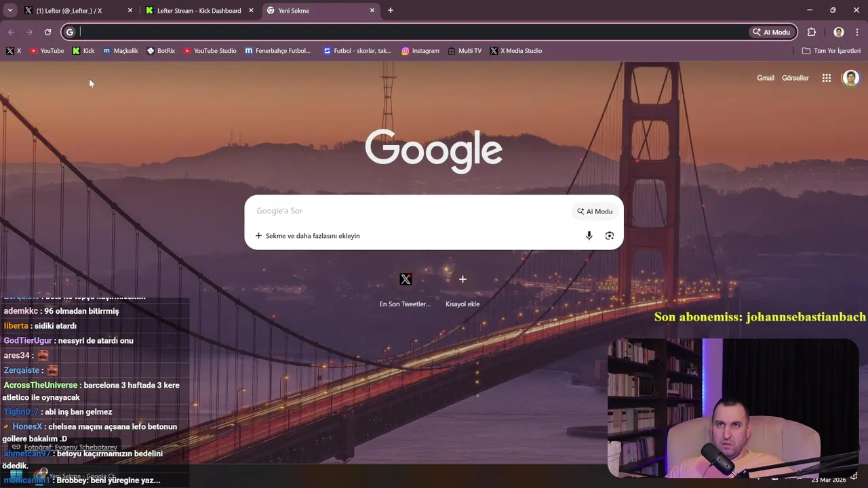Click chat username liberta
Screen dimensions: 868x488
[x=16, y=326]
